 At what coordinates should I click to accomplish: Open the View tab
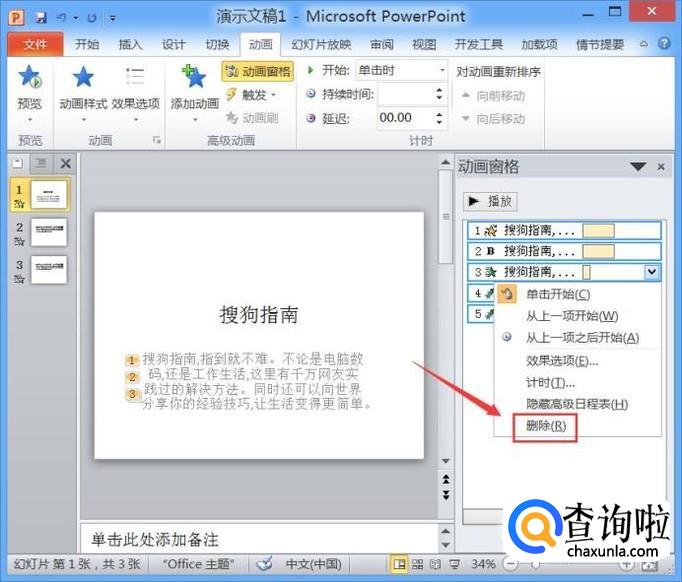click(x=424, y=44)
